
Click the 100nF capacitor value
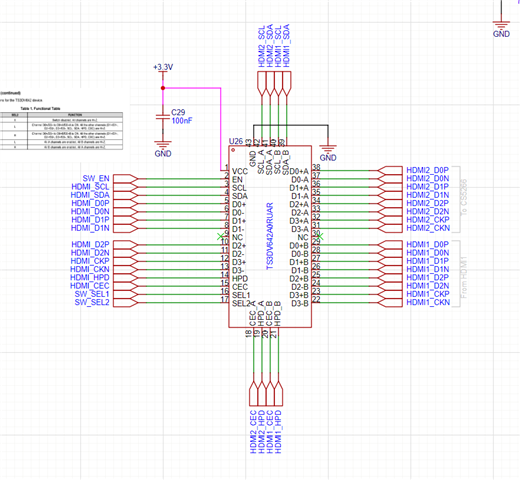(x=182, y=121)
